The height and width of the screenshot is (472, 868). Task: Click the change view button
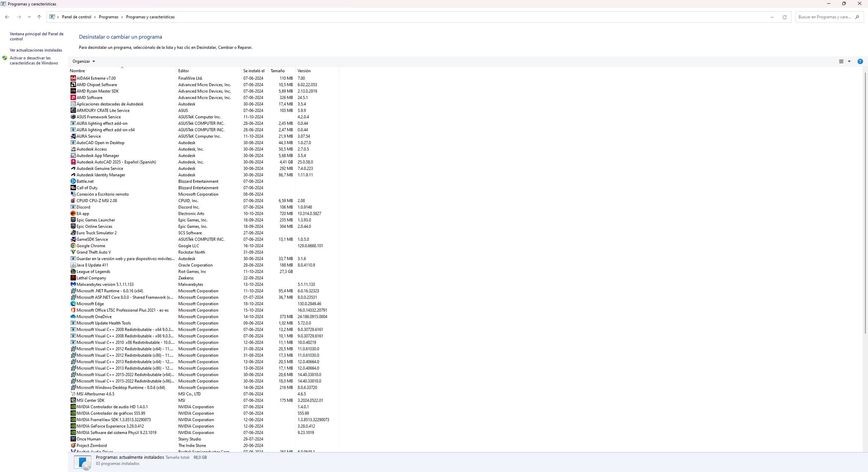point(841,61)
